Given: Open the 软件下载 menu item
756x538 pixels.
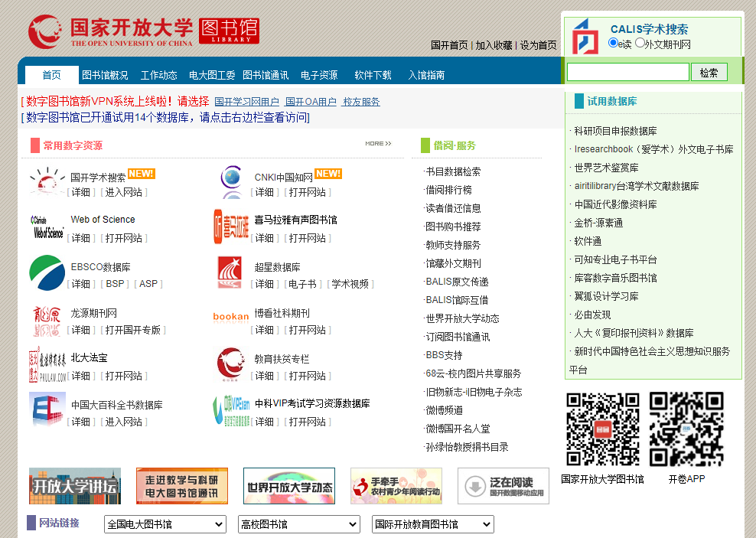Looking at the screenshot, I should click(x=373, y=75).
